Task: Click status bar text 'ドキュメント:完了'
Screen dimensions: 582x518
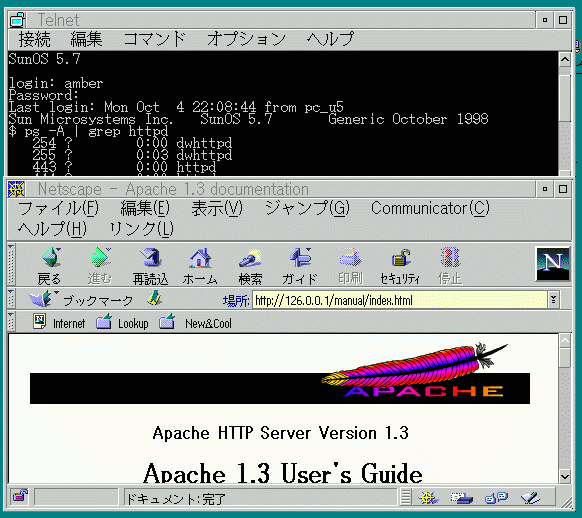Action: (176, 499)
